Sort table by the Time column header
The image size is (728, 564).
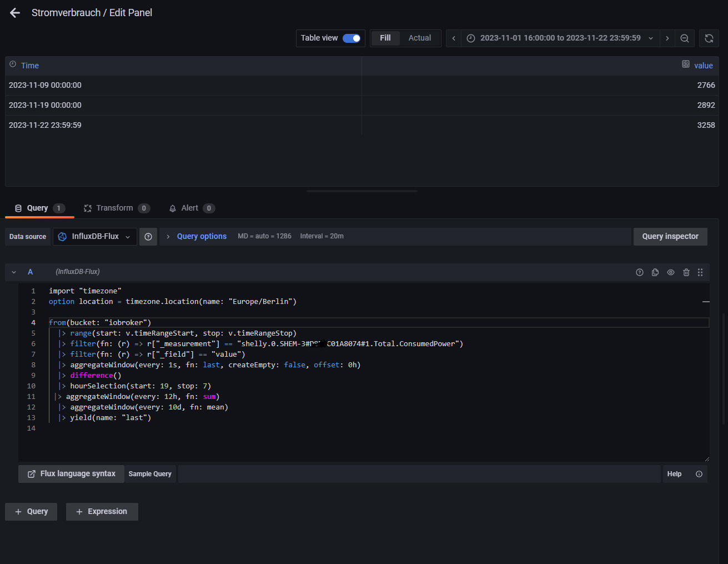coord(30,66)
